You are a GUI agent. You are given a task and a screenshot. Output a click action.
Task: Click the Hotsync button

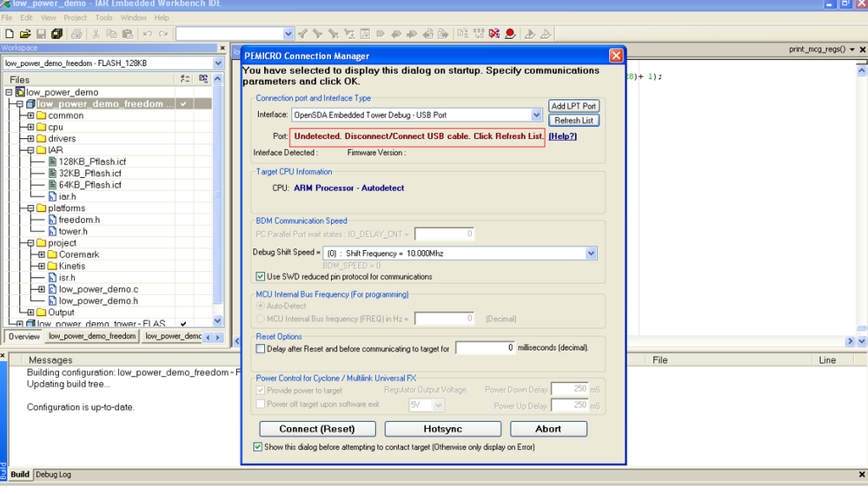pos(443,429)
